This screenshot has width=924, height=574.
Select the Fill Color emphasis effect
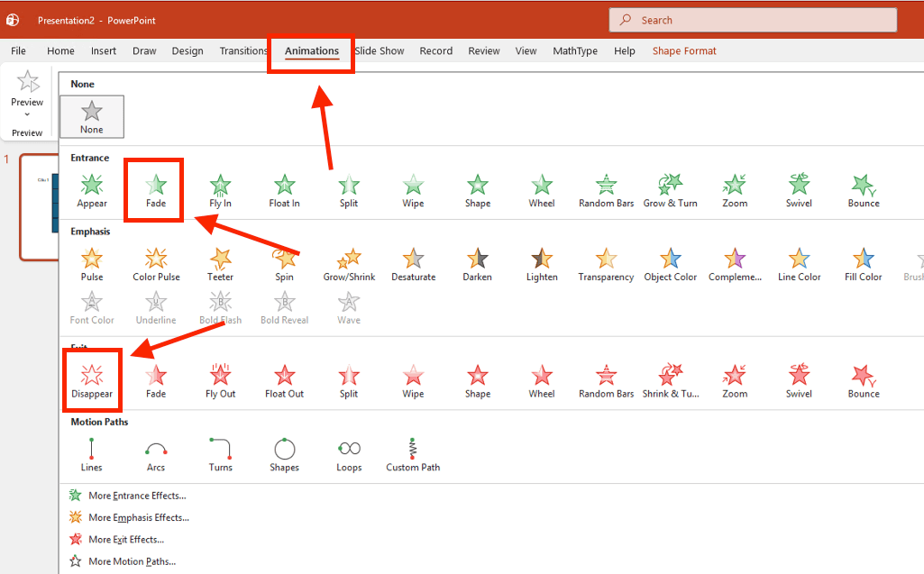(x=864, y=265)
